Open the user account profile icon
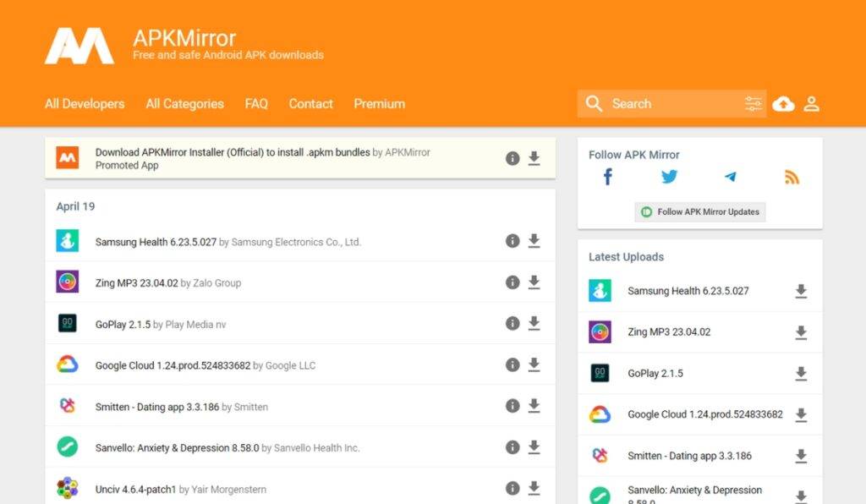 (x=811, y=104)
